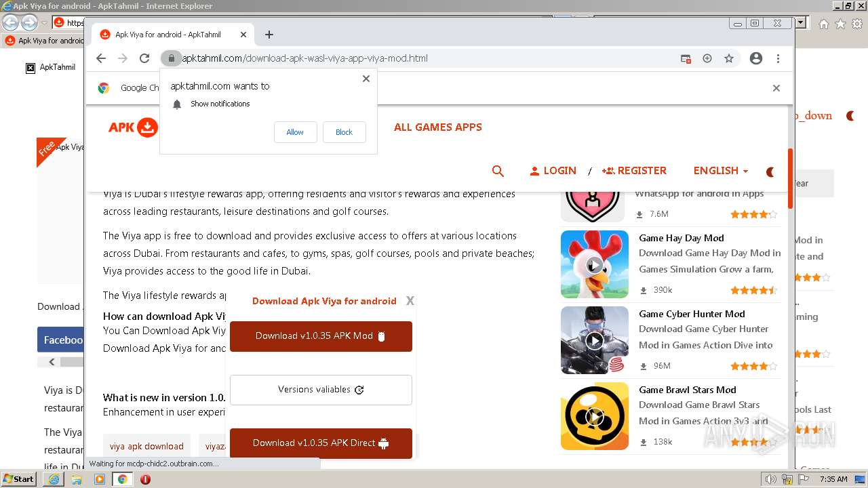Screen dimensions: 868x488
Task: Bookmark this page with the star icon
Action: pyautogui.click(x=729, y=58)
